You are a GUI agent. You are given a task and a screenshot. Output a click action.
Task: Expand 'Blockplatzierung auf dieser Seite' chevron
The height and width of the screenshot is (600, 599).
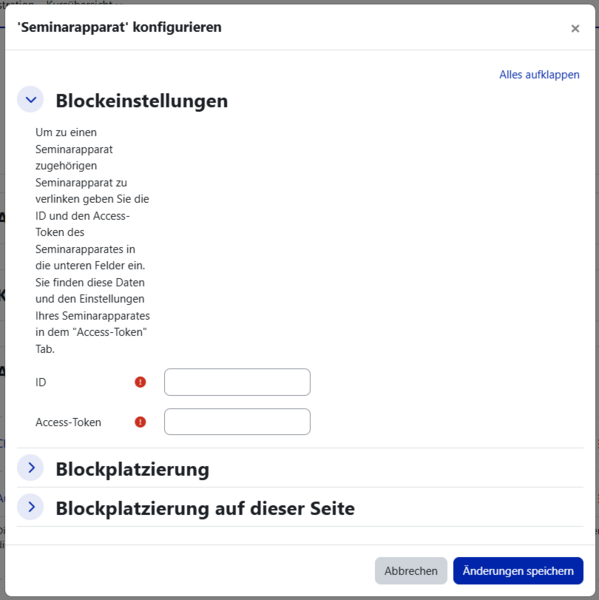point(31,507)
